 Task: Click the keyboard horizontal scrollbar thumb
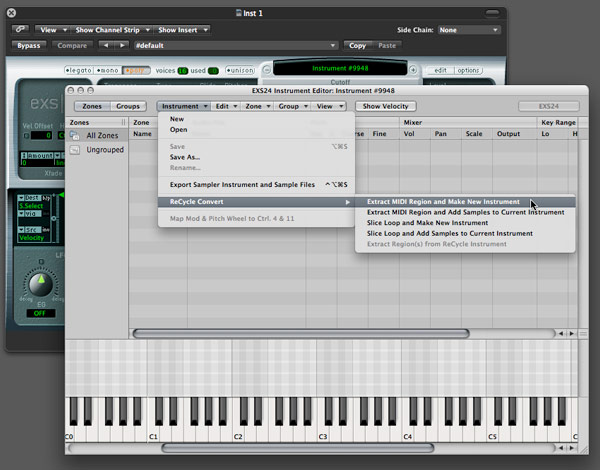click(x=298, y=447)
